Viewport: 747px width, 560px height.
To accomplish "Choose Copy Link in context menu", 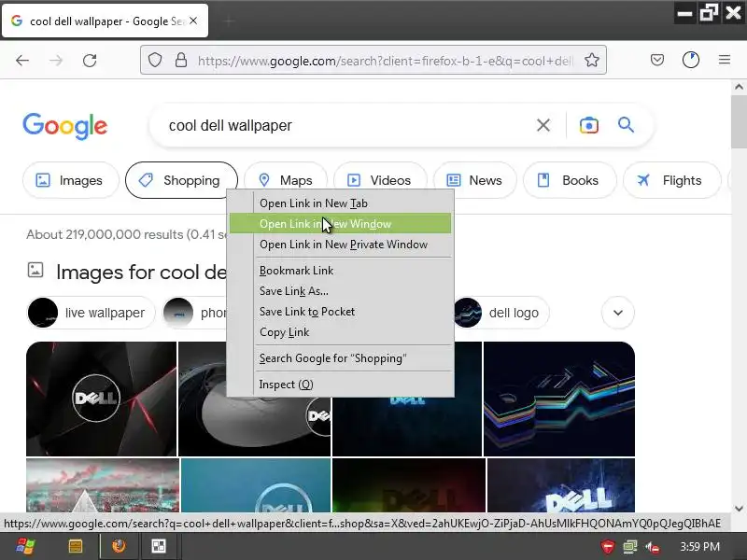I will pyautogui.click(x=340, y=332).
